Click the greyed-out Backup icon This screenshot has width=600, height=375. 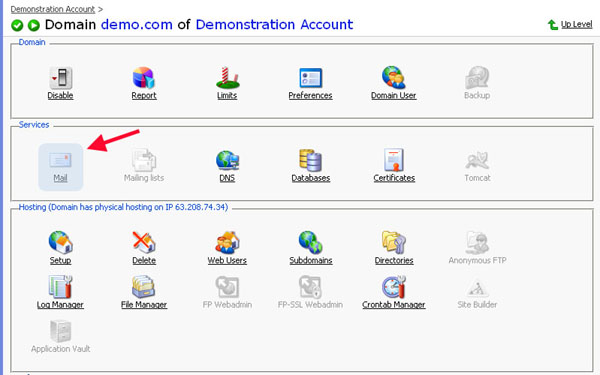(x=477, y=78)
